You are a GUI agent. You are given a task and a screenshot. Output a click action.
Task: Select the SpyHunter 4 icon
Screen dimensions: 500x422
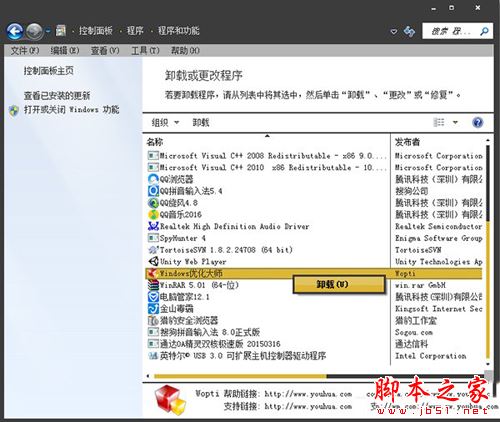coord(153,238)
